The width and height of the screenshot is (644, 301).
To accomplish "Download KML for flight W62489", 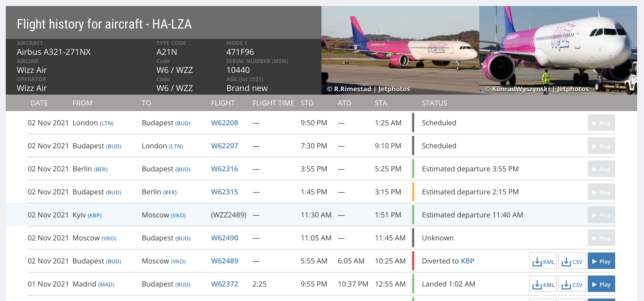I will (543, 261).
